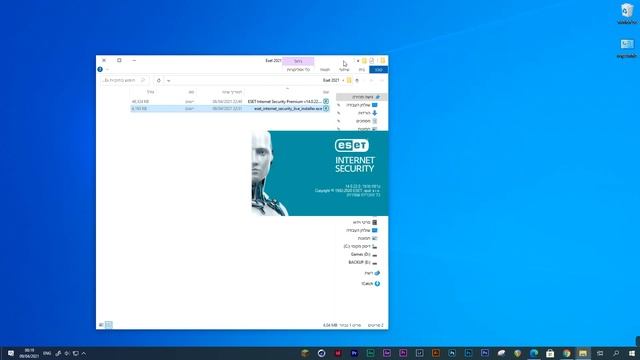Open the blue File ribbon tab
This screenshot has width=640, height=360.
tap(378, 70)
